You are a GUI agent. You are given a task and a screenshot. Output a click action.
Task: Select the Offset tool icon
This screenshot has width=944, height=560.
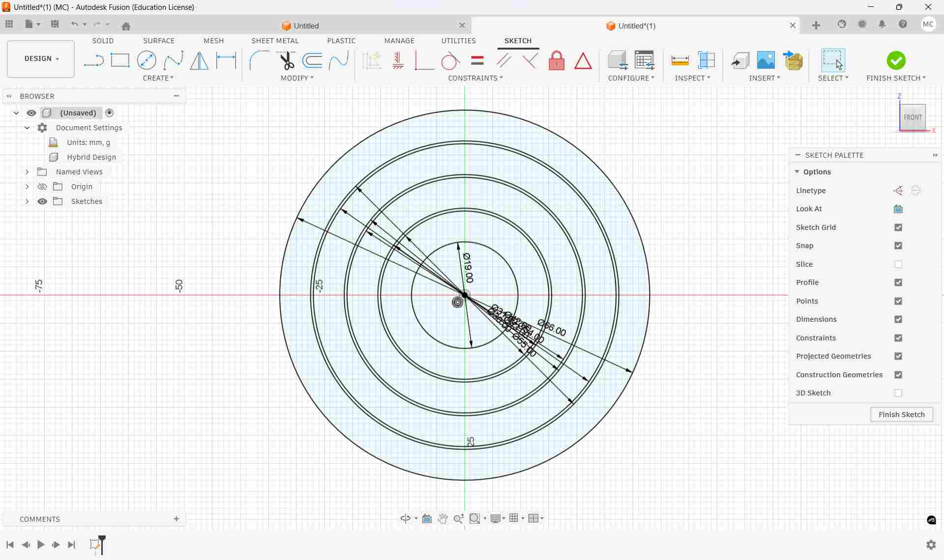point(313,60)
